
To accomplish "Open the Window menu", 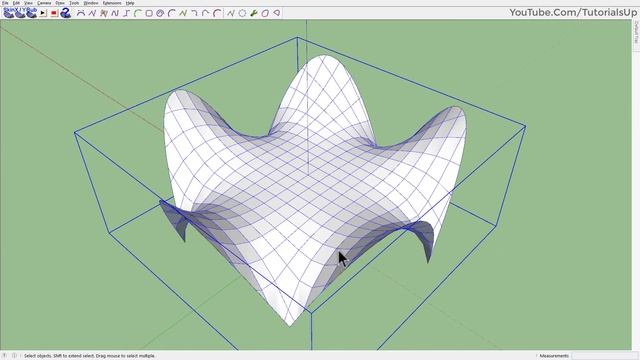I will pyautogui.click(x=91, y=3).
